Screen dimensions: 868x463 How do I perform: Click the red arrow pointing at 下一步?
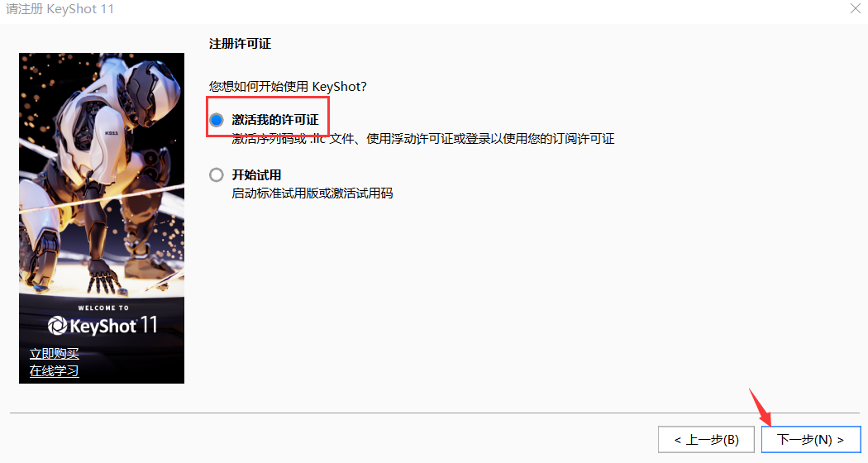tap(761, 407)
